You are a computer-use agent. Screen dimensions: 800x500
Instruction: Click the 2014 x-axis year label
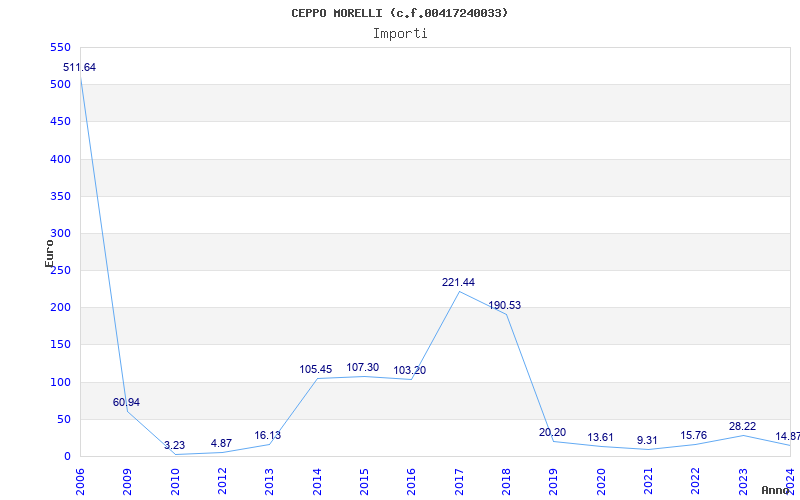(317, 482)
